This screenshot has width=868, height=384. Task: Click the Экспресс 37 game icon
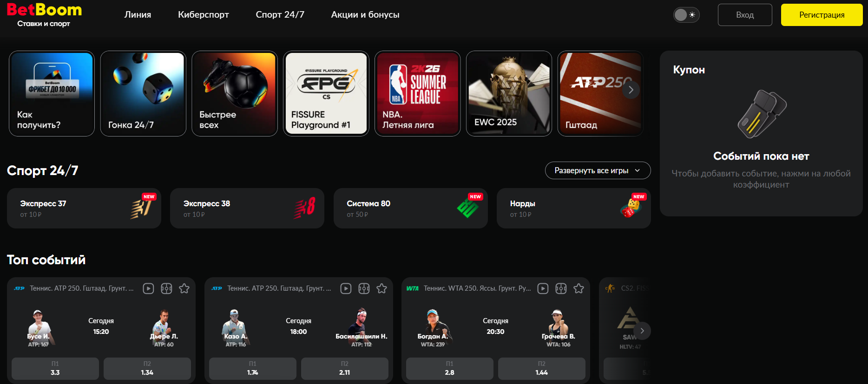coord(141,208)
